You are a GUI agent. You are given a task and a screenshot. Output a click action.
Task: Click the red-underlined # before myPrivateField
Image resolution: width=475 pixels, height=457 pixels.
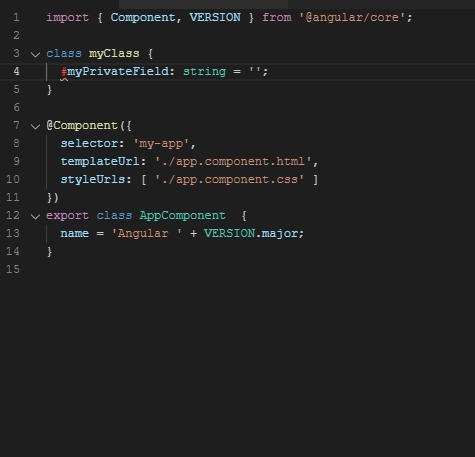click(x=64, y=72)
